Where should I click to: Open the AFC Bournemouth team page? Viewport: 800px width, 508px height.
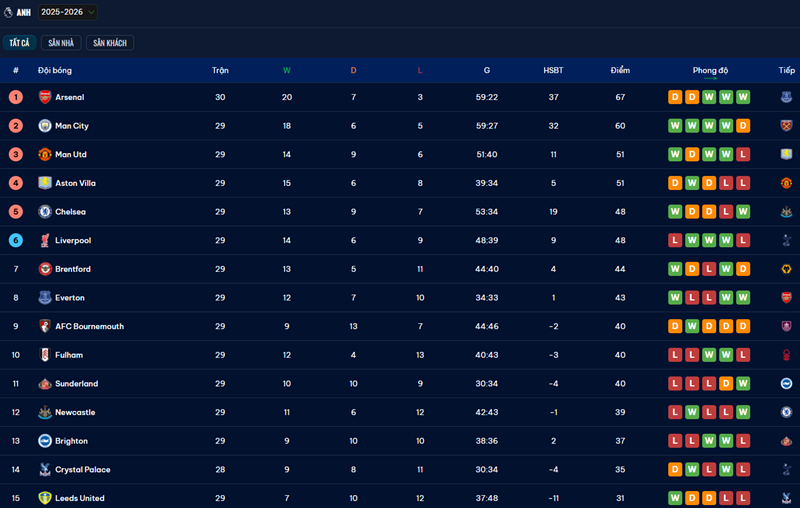89,327
